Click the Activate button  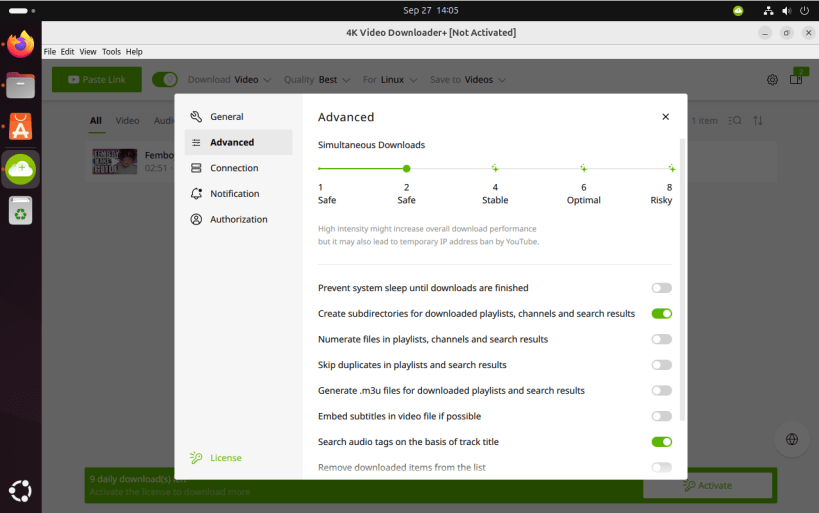pyautogui.click(x=707, y=485)
